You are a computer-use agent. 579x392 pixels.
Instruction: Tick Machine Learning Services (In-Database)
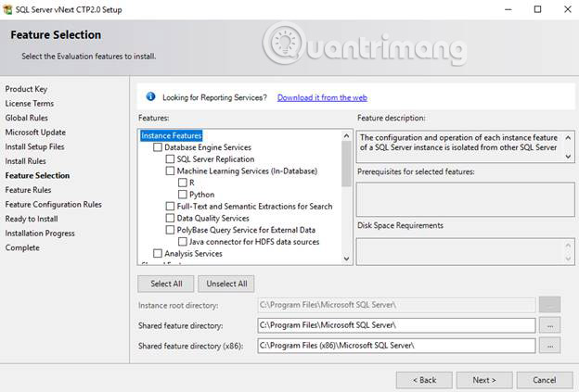click(x=170, y=171)
